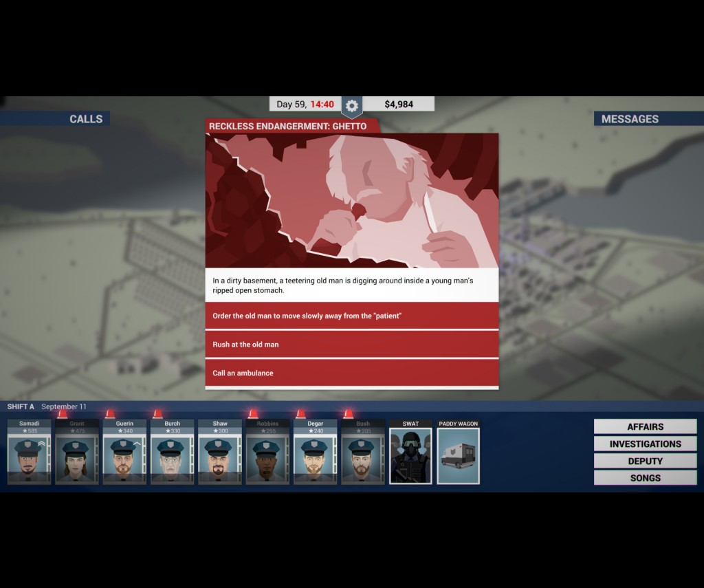Select the Paddy Wagon vehicle card
Image resolution: width=704 pixels, height=588 pixels.
[458, 456]
